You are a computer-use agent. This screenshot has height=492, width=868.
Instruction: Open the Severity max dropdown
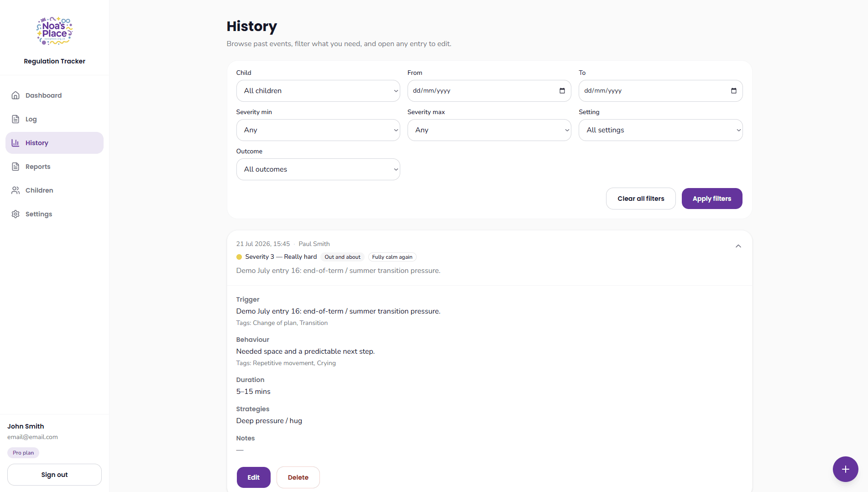click(x=489, y=130)
